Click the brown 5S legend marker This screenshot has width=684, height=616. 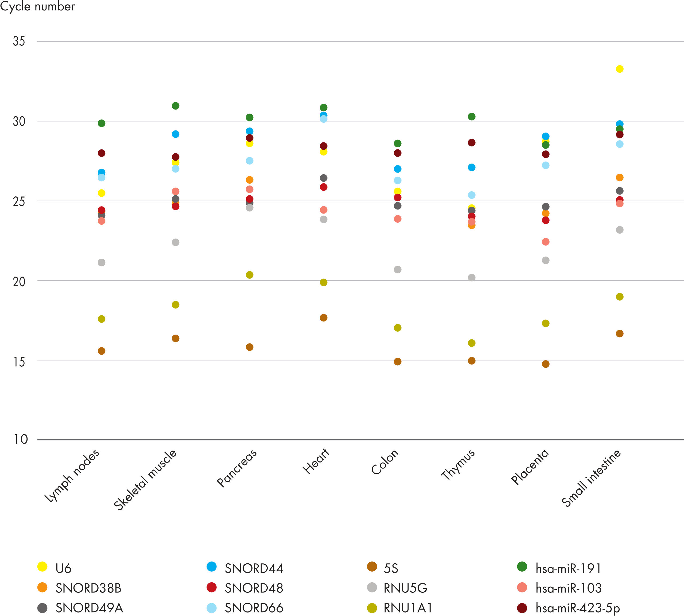372,567
